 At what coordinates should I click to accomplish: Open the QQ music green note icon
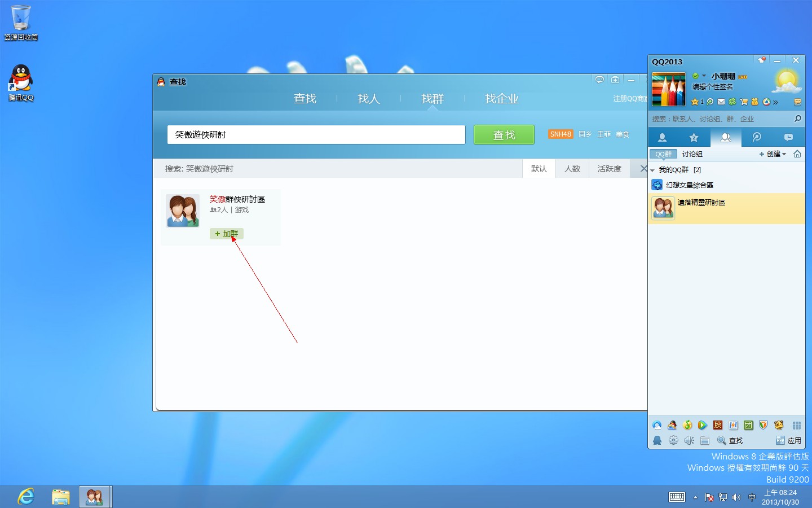click(687, 425)
